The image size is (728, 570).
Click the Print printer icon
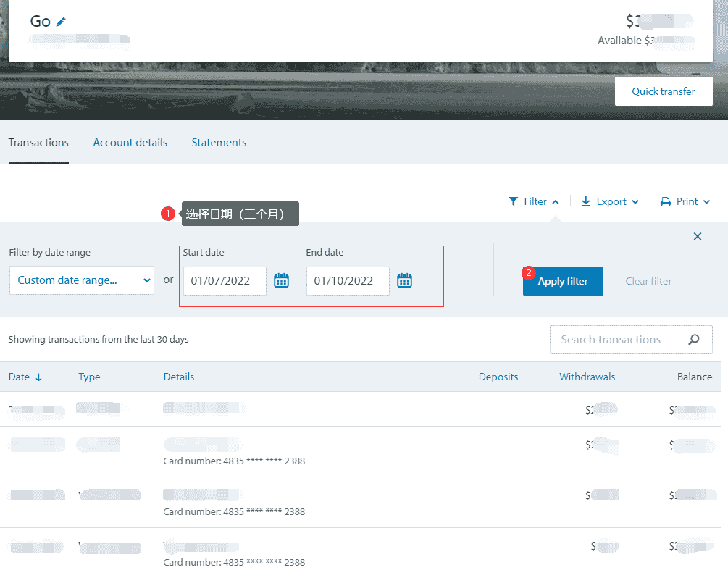tap(666, 202)
